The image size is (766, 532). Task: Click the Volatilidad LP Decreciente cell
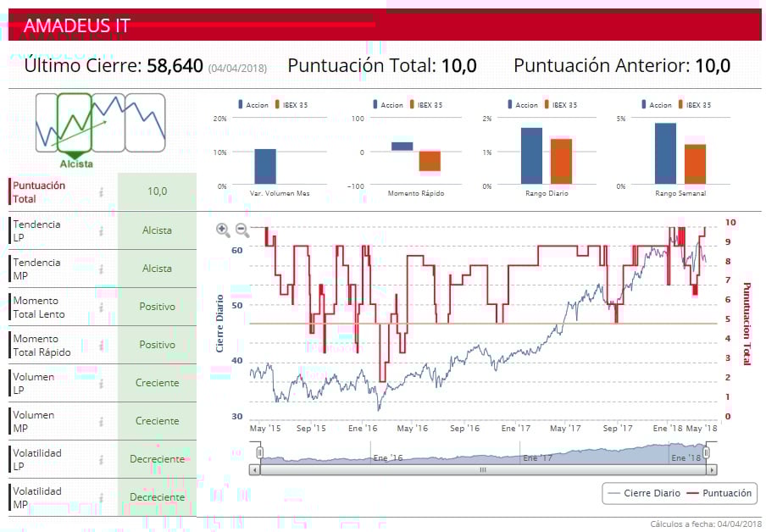[158, 458]
